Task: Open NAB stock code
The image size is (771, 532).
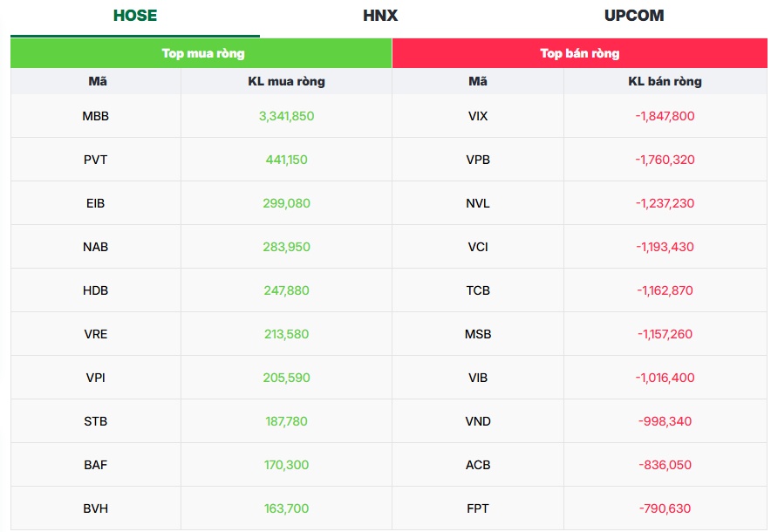Action: [95, 247]
